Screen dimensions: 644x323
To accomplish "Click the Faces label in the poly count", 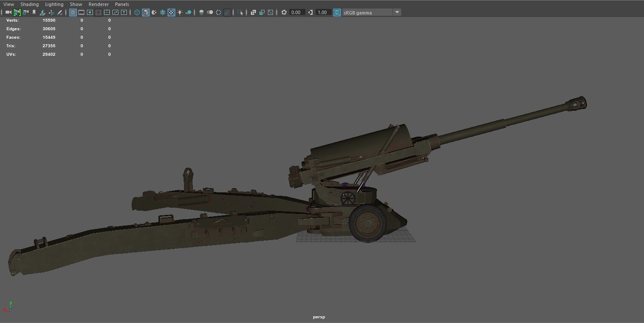I will pos(13,37).
